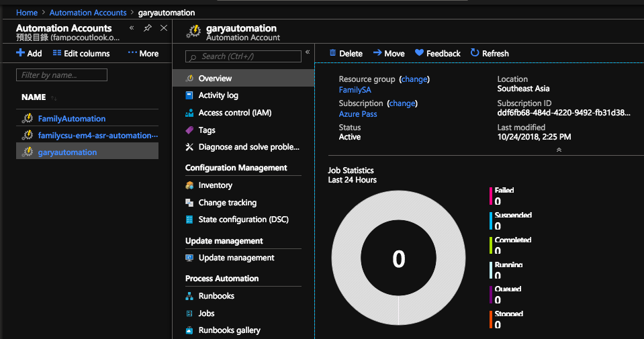
Task: Open the Overview menu item
Action: click(x=244, y=78)
